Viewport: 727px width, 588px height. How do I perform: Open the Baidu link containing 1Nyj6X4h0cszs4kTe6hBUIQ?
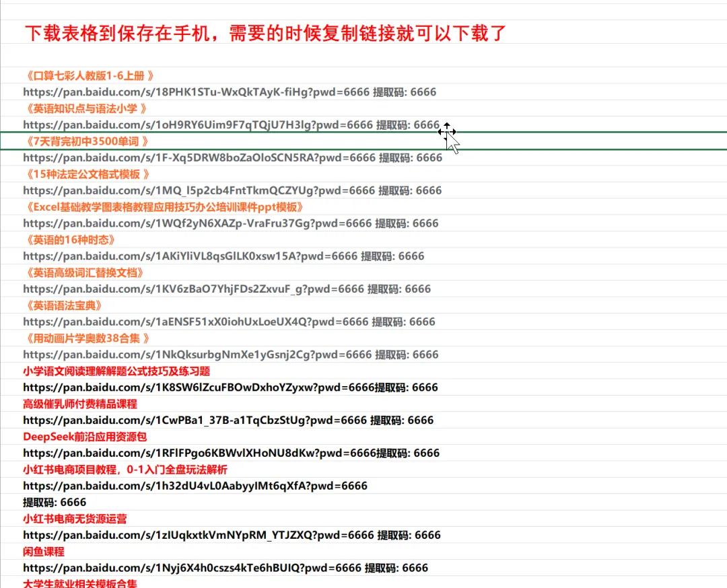click(x=192, y=568)
